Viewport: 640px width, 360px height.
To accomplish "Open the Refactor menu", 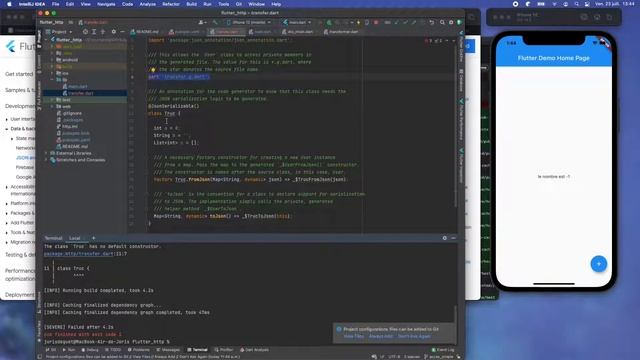I will [x=171, y=4].
